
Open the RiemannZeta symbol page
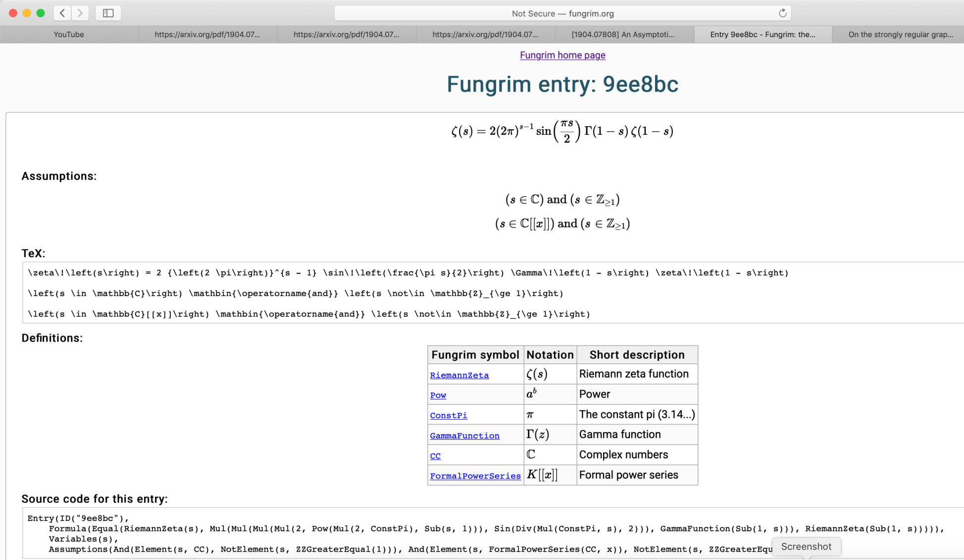(x=459, y=375)
